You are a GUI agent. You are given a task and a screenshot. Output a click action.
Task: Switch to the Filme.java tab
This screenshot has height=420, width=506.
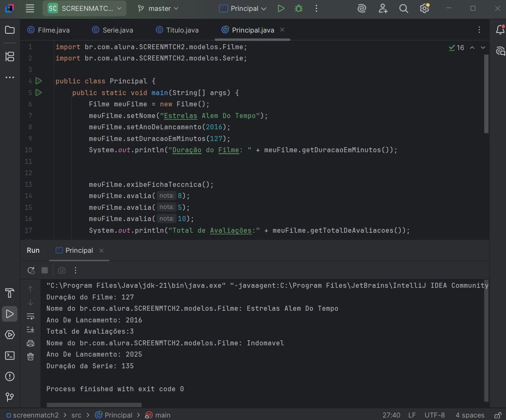(x=48, y=30)
